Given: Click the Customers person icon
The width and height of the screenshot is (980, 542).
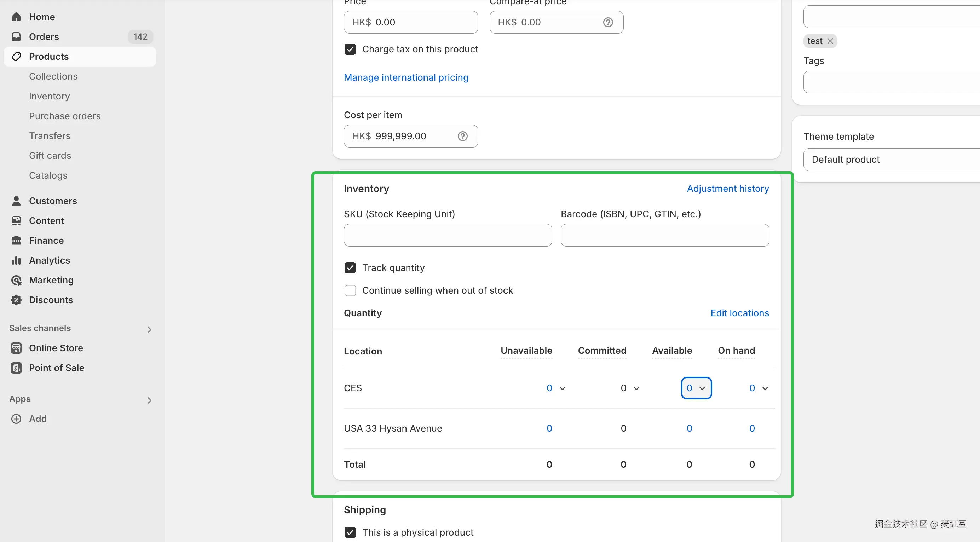Looking at the screenshot, I should pos(16,201).
